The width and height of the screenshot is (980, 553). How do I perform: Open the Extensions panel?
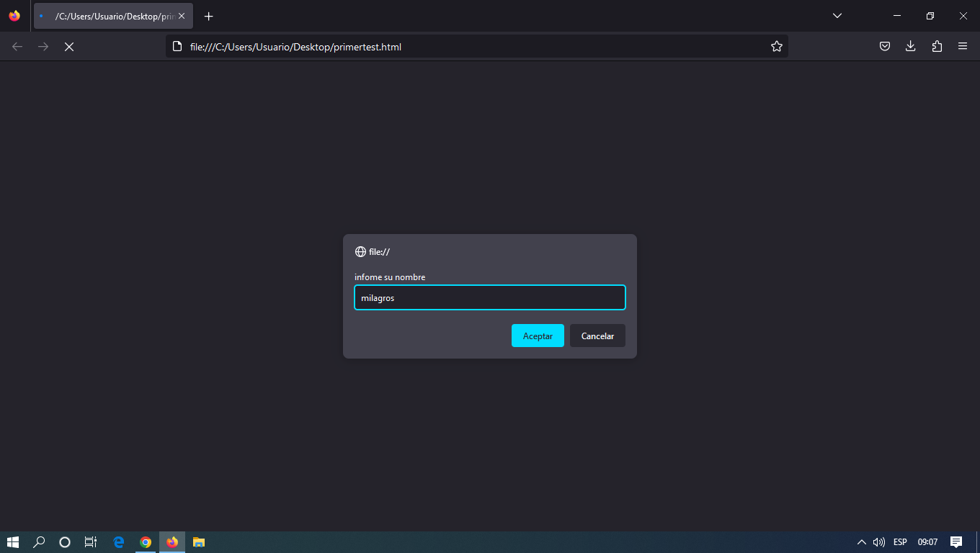[x=937, y=46]
